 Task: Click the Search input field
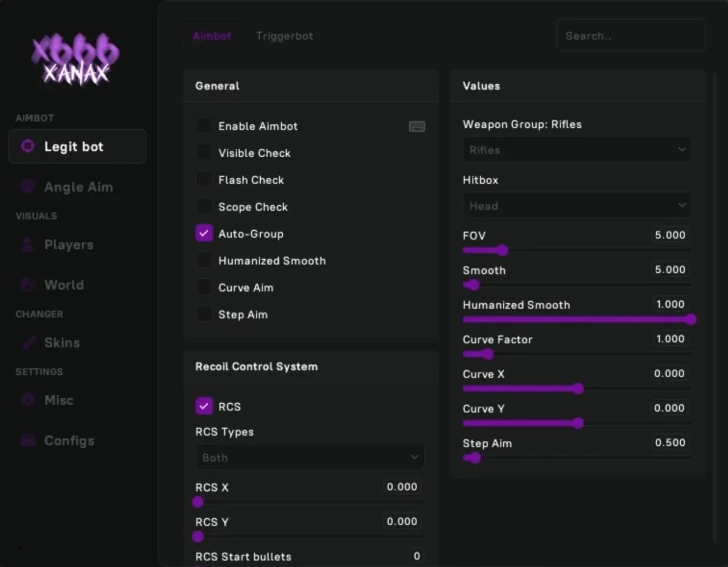631,36
